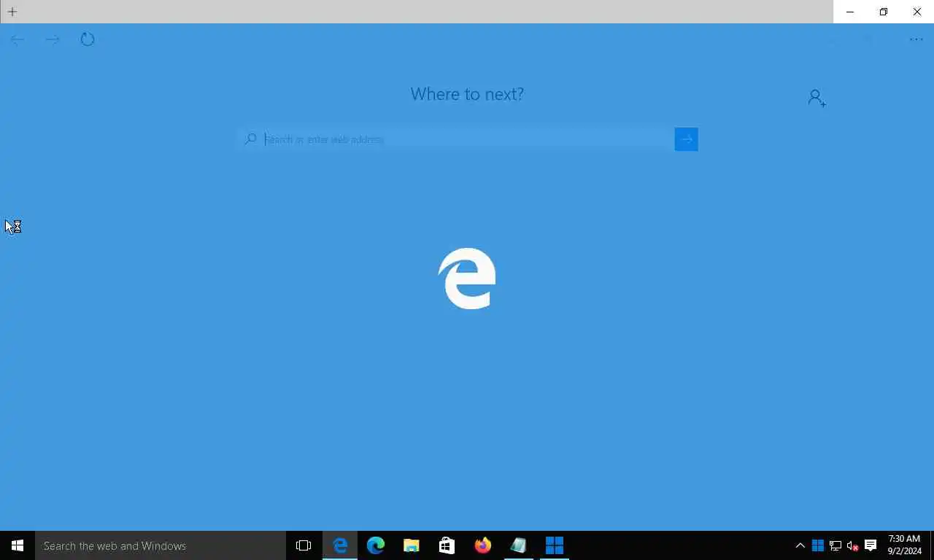Open the More actions ellipsis menu
934x560 pixels.
tap(916, 39)
